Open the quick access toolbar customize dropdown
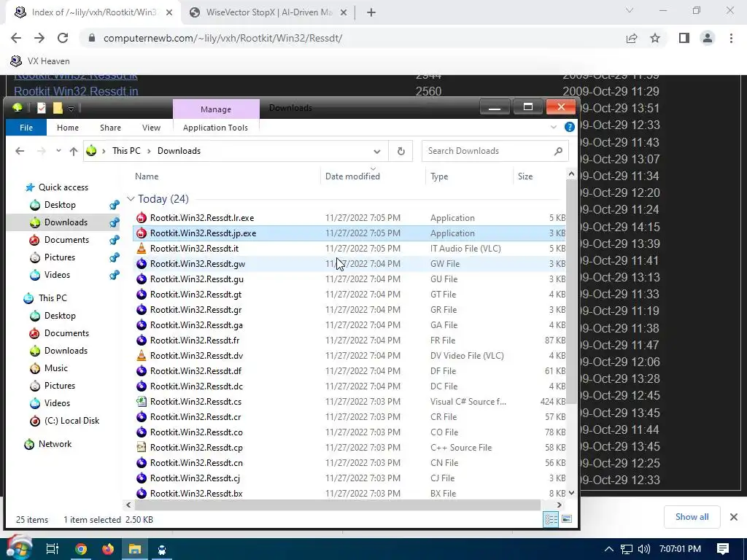The height and width of the screenshot is (560, 747). pos(71,109)
